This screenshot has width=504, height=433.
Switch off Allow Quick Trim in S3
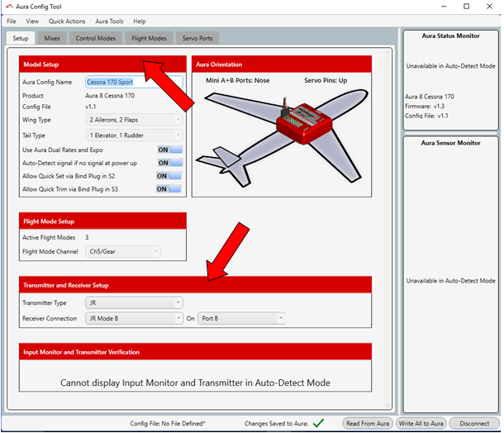tap(169, 189)
